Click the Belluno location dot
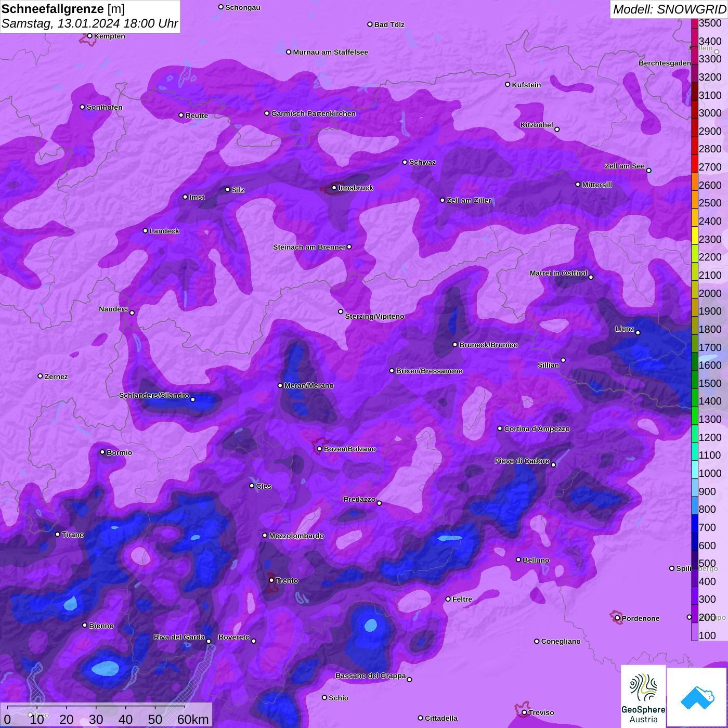The width and height of the screenshot is (728, 728). click(518, 560)
